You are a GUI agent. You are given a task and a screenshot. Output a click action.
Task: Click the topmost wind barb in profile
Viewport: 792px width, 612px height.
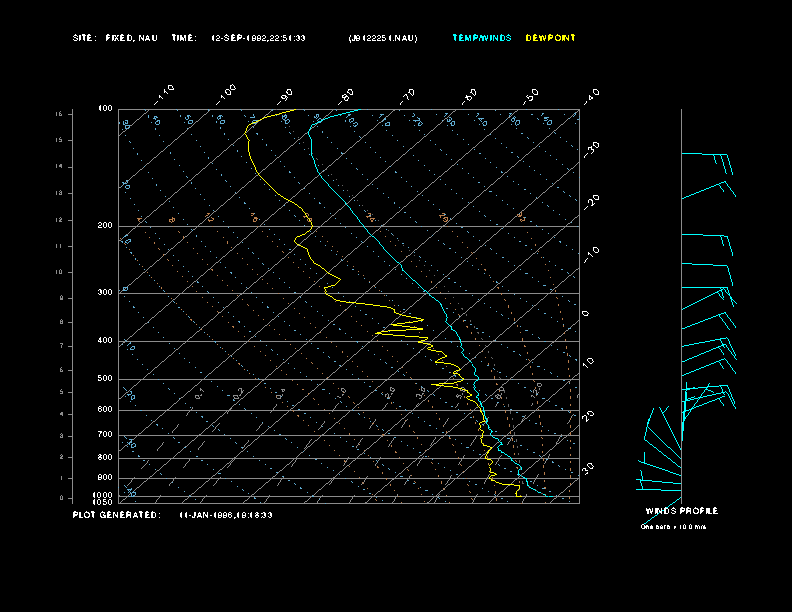click(x=708, y=156)
